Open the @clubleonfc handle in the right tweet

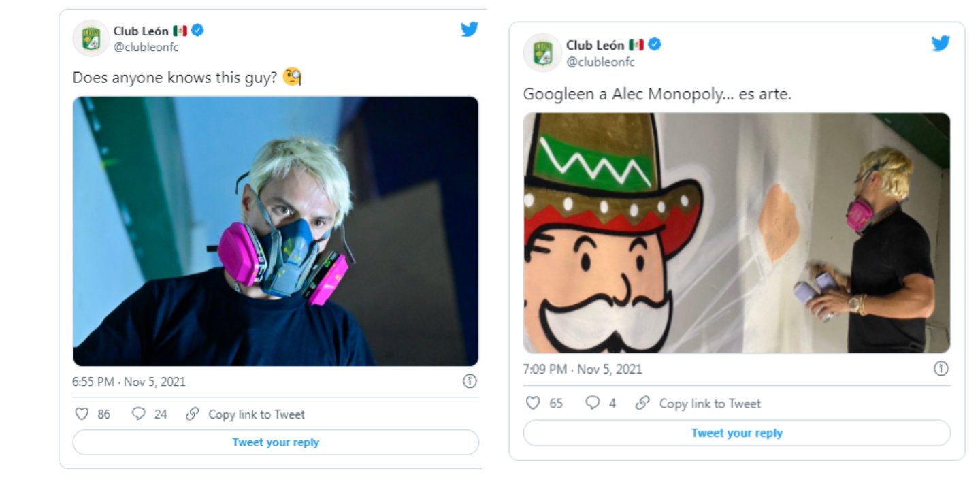[600, 62]
